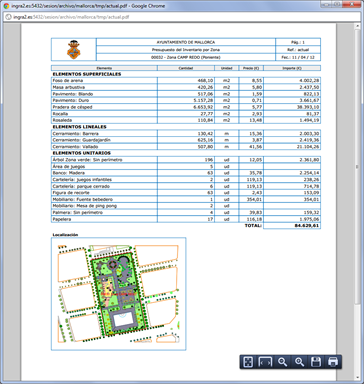Click the scrollbar down arrow at bottom right
Image resolution: width=364 pixels, height=384 pixels.
point(358,378)
